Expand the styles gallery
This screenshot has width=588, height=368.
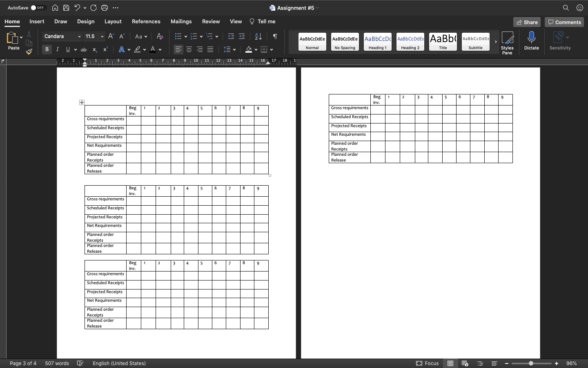496,42
